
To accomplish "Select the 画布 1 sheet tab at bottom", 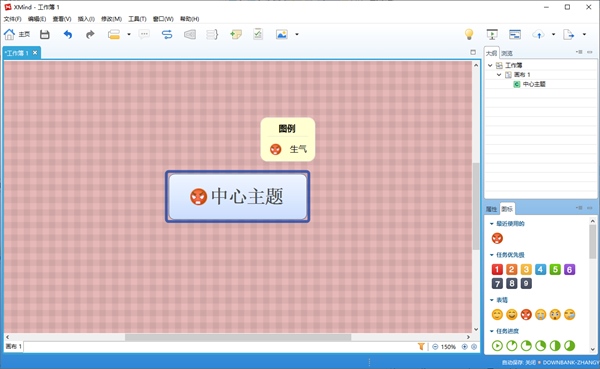I will click(13, 346).
